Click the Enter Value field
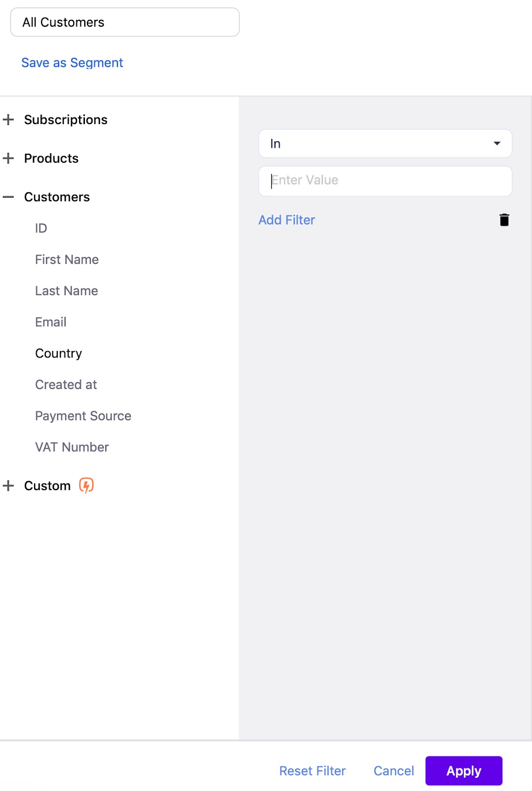The image size is (532, 791). tap(385, 180)
